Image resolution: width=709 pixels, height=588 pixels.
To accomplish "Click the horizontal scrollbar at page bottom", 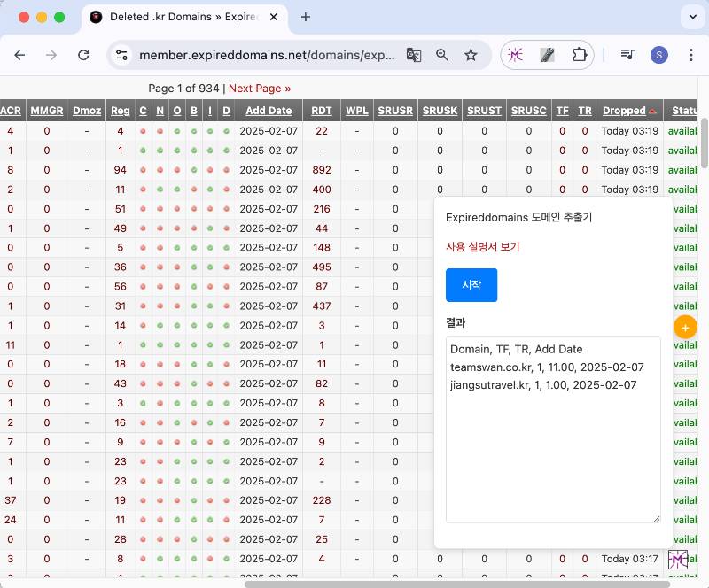I will (x=443, y=584).
